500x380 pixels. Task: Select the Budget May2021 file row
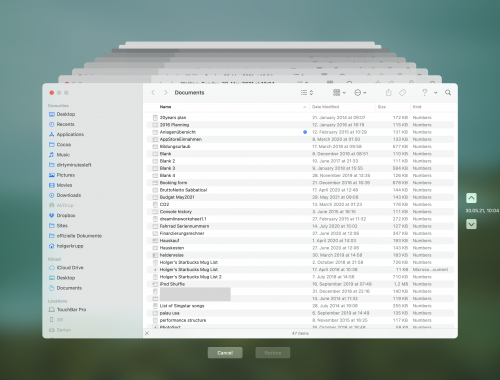[x=300, y=197]
